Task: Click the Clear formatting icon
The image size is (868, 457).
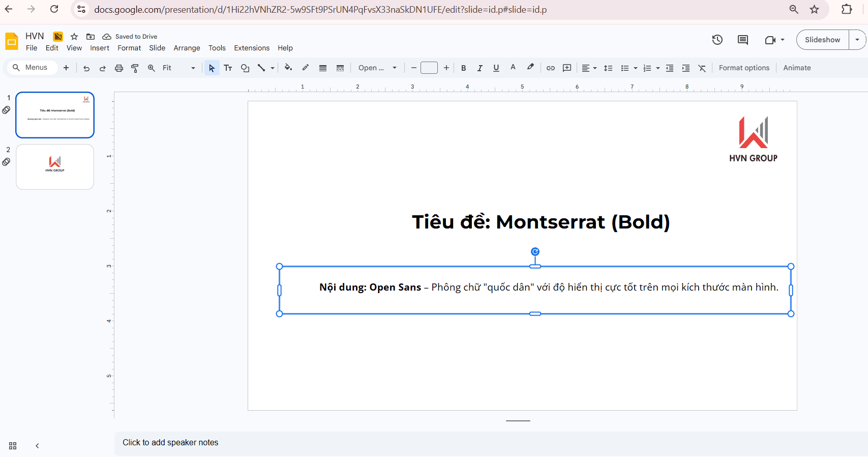Action: pos(702,68)
